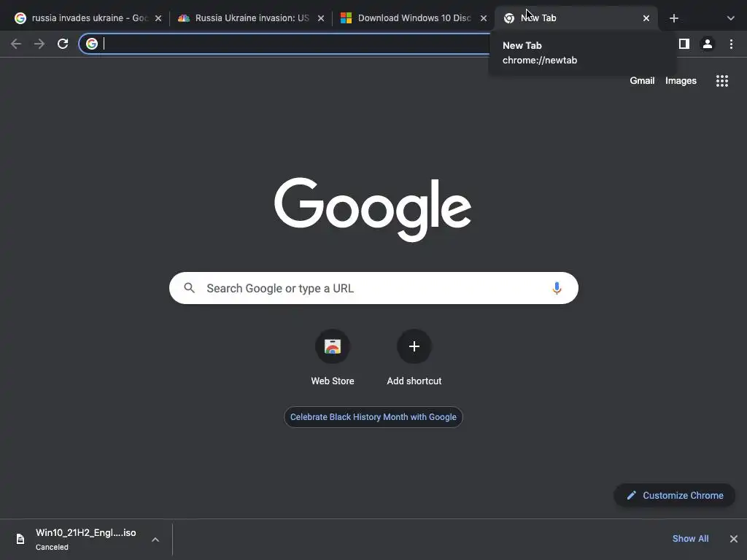
Task: Click the magnifier icon in search box
Action: point(189,288)
